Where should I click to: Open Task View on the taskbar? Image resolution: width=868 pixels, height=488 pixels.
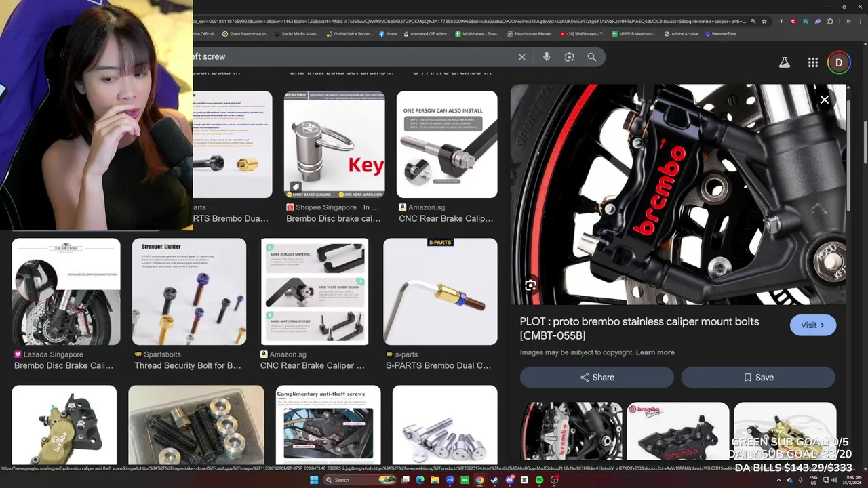405,480
